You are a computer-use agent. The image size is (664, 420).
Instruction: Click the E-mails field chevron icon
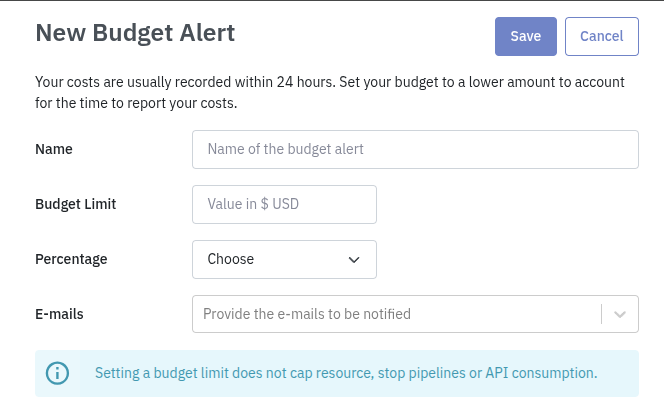point(620,314)
